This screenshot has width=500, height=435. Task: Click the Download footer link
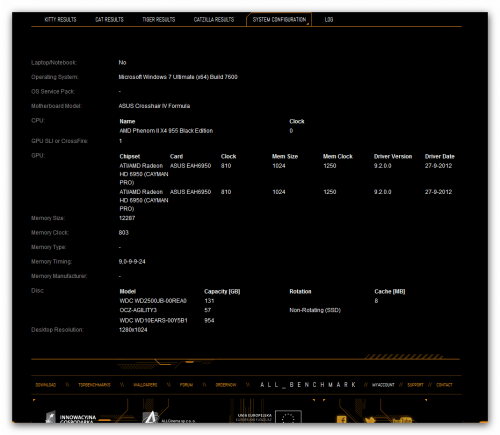coord(46,385)
